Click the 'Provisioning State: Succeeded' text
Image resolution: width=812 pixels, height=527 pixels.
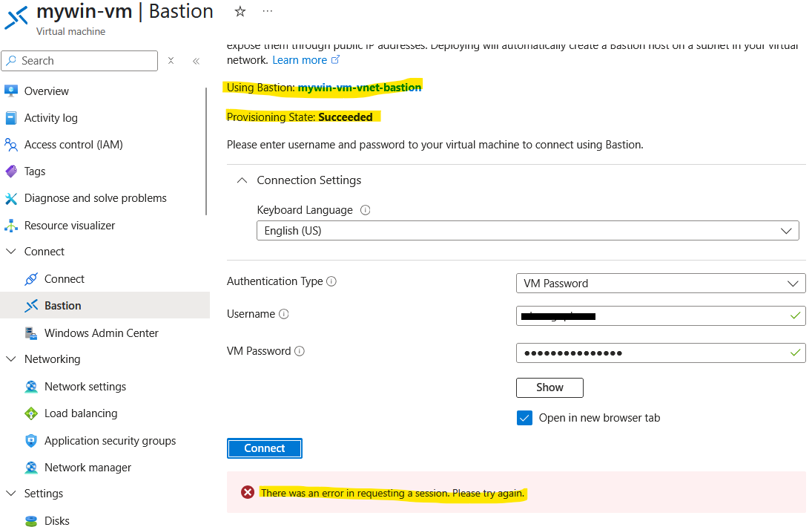[x=300, y=117]
